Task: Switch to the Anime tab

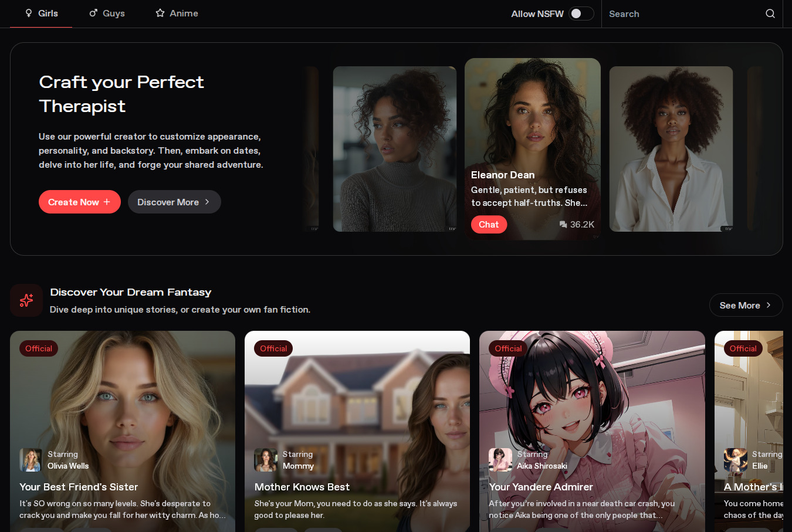Action: (x=177, y=13)
